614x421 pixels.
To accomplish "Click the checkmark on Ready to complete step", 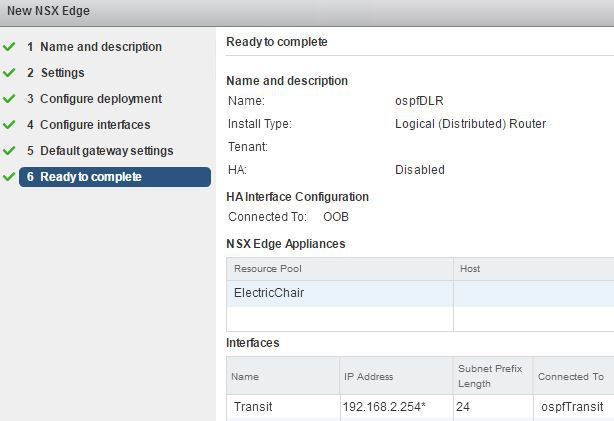I will (x=10, y=177).
